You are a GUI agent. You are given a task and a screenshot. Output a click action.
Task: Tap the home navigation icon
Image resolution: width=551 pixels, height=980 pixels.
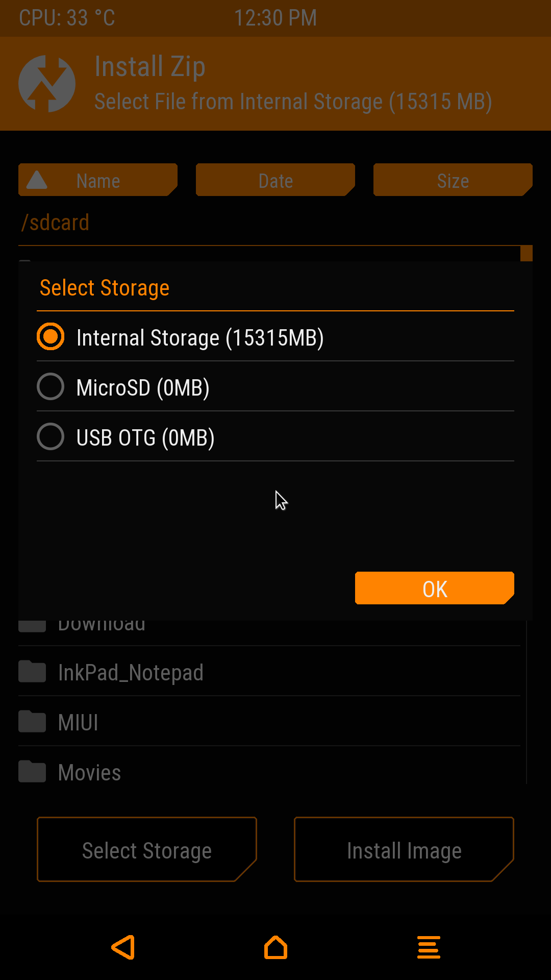(275, 947)
